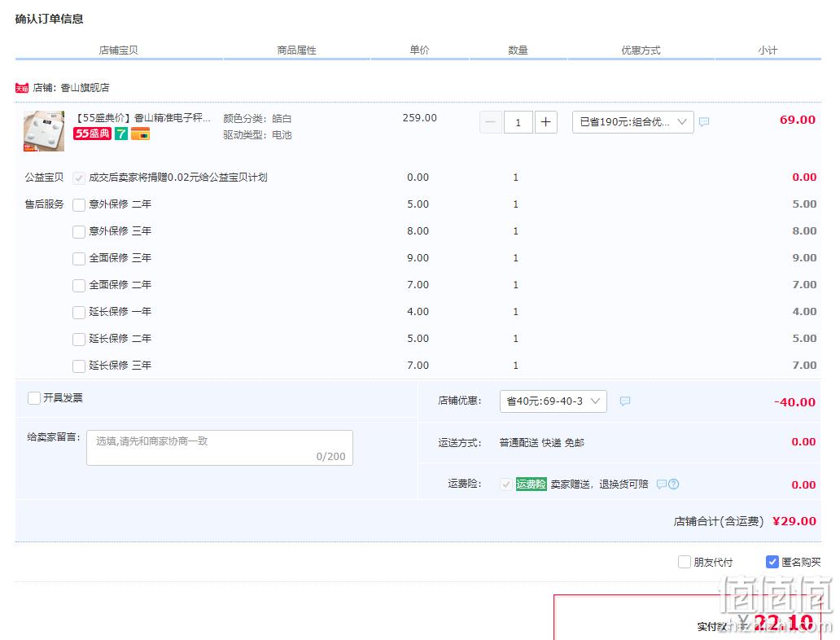Check 延长保修 三年 service option
This screenshot has height=640, width=840.
coord(79,366)
